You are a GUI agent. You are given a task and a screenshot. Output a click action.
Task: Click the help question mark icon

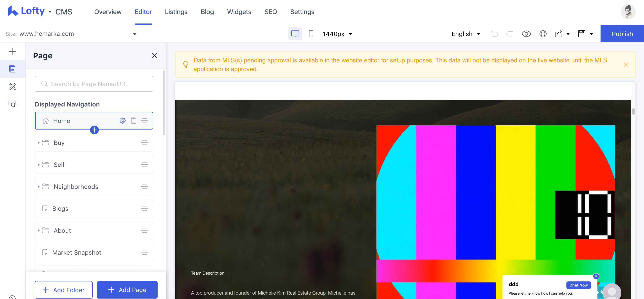tap(12, 297)
